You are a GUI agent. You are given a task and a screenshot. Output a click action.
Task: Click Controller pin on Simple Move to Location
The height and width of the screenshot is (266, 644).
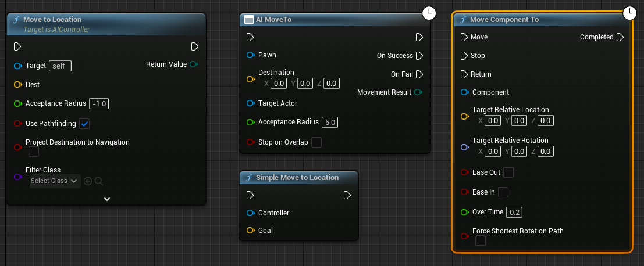point(250,213)
